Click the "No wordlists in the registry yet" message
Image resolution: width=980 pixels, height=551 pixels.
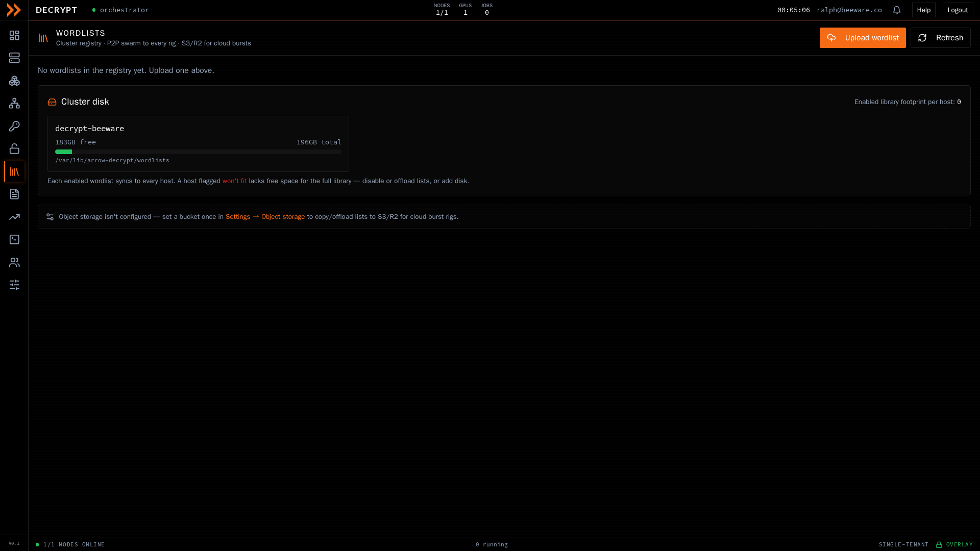(126, 70)
